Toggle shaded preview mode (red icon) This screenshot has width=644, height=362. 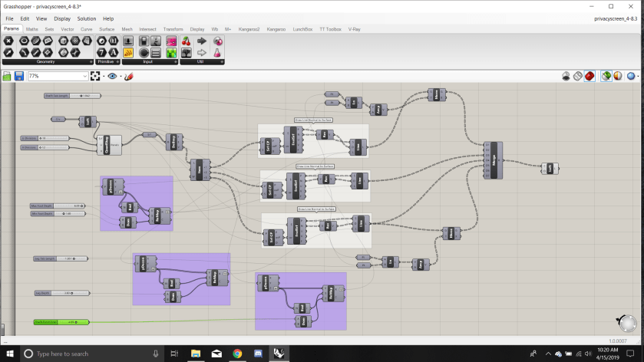590,76
